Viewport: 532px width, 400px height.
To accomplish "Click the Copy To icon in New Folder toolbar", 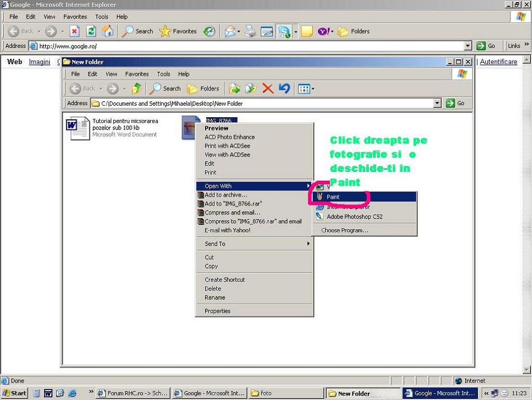I will [251, 89].
